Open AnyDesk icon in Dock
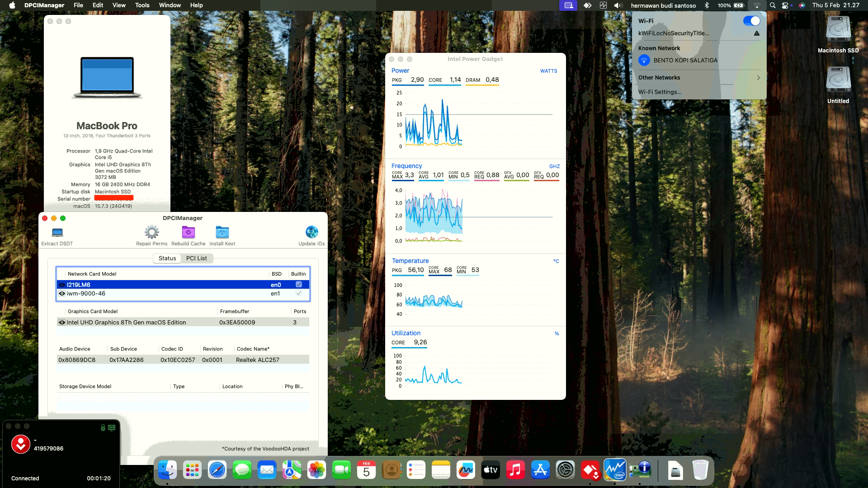868x488 pixels. pyautogui.click(x=590, y=470)
